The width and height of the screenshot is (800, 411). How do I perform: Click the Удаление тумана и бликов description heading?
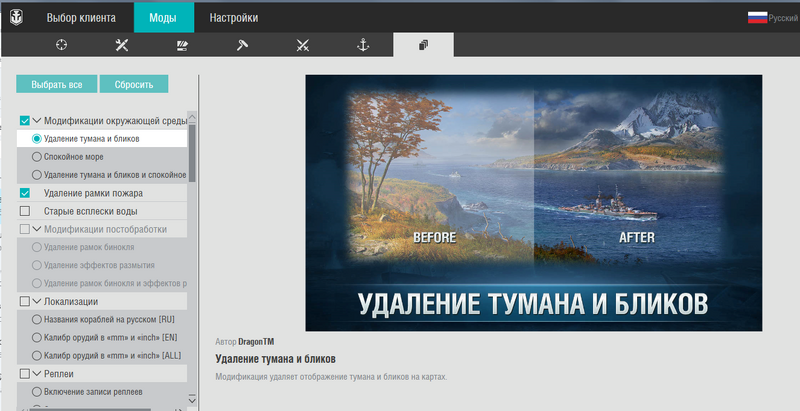(276, 359)
